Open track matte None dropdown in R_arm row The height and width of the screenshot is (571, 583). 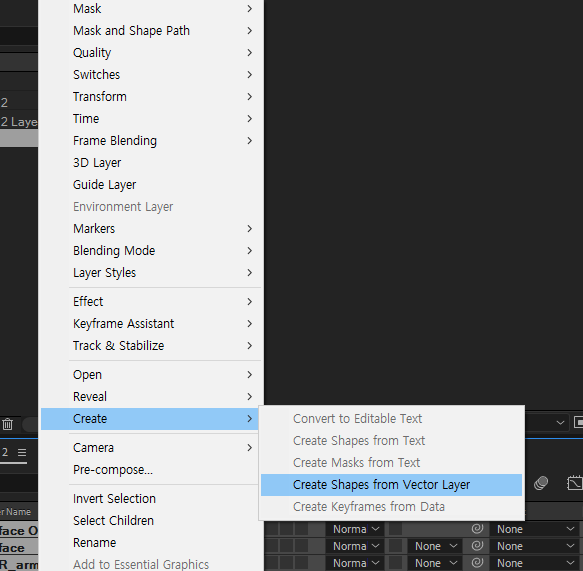click(x=435, y=563)
